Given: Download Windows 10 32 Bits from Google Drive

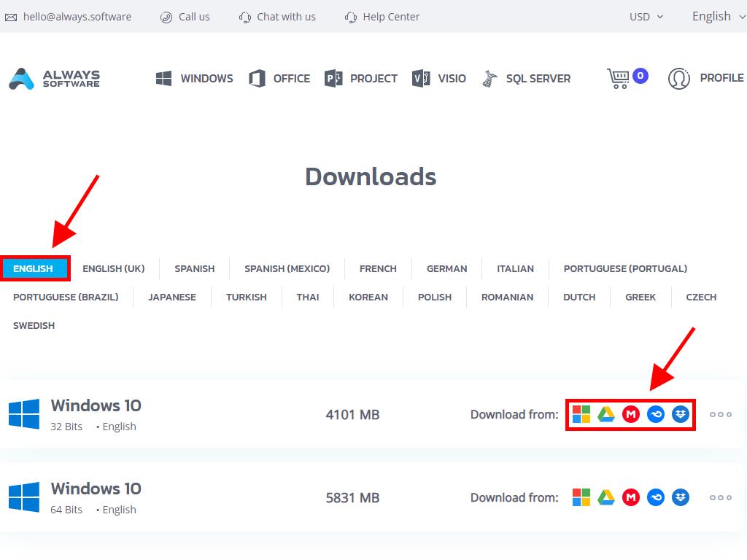Looking at the screenshot, I should 606,414.
